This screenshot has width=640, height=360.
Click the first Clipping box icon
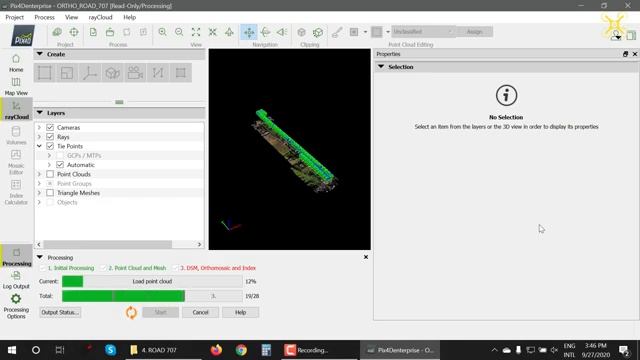pyautogui.click(x=301, y=32)
